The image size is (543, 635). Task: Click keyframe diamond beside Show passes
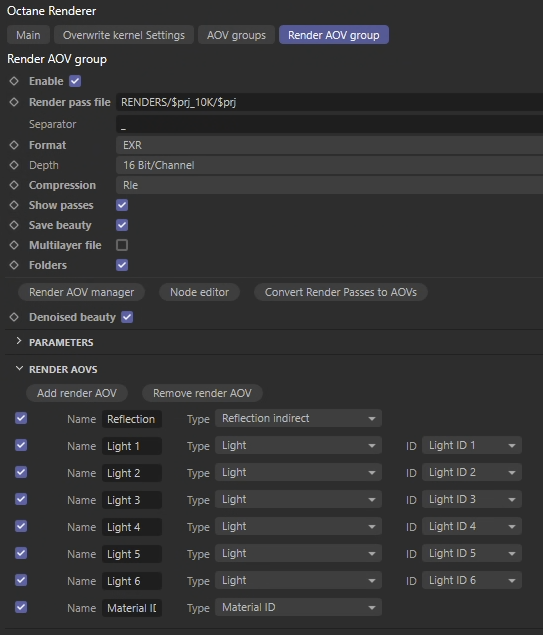pos(14,205)
